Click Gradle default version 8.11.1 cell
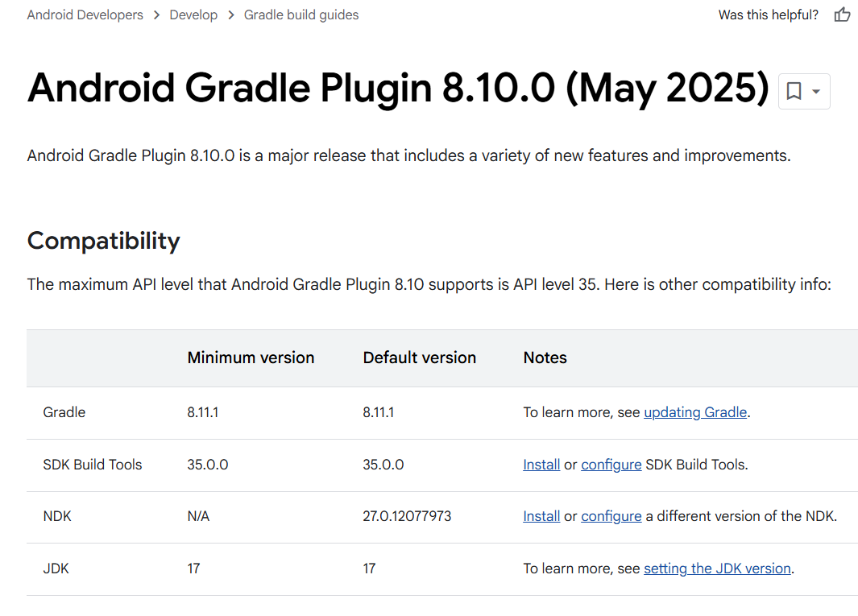The image size is (858, 616). 378,412
